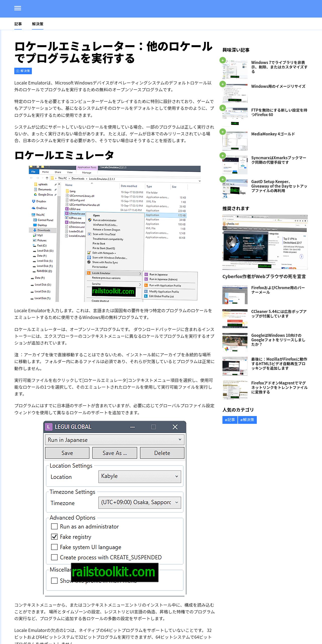Open the Google Photos for Windows 10 article
This screenshot has height=644, width=322.
tap(278, 340)
